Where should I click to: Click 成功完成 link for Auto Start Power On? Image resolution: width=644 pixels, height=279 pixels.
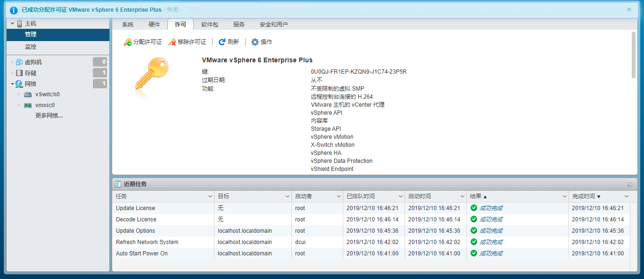[491, 254]
